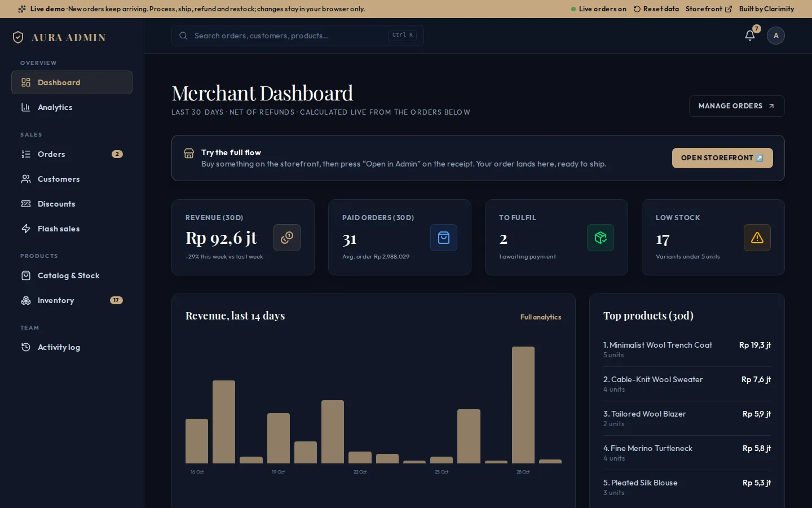
Task: Open the Built by Clarimity link
Action: (x=766, y=9)
